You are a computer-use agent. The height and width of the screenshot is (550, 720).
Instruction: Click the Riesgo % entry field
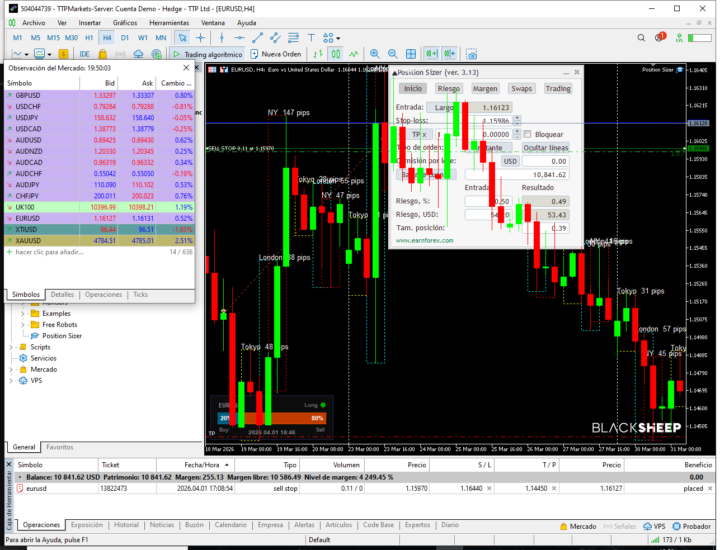[489, 202]
